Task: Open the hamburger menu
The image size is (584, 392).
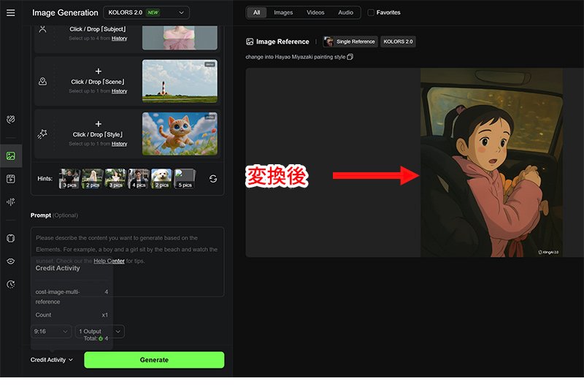Action: [x=11, y=12]
